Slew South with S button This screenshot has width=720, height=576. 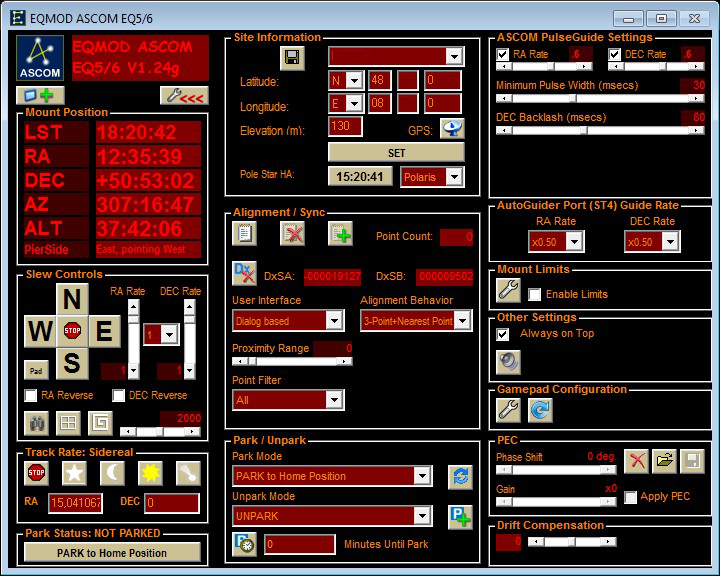pyautogui.click(x=72, y=363)
